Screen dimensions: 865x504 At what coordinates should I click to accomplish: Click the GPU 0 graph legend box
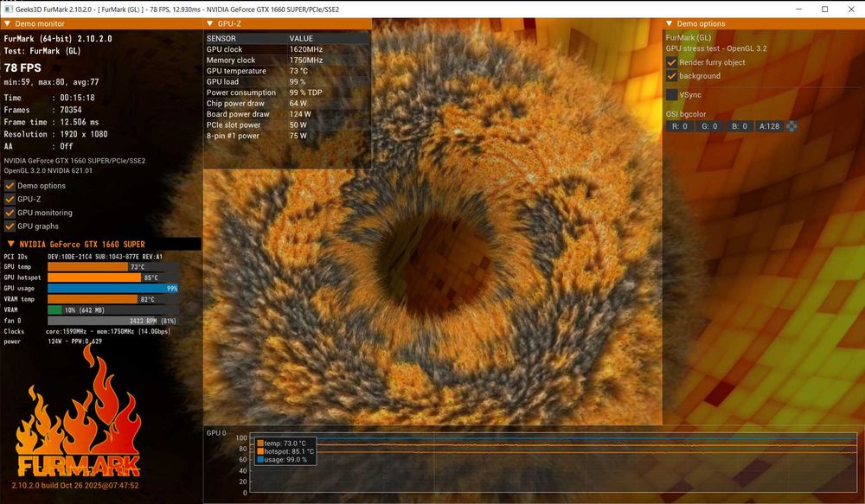[285, 451]
